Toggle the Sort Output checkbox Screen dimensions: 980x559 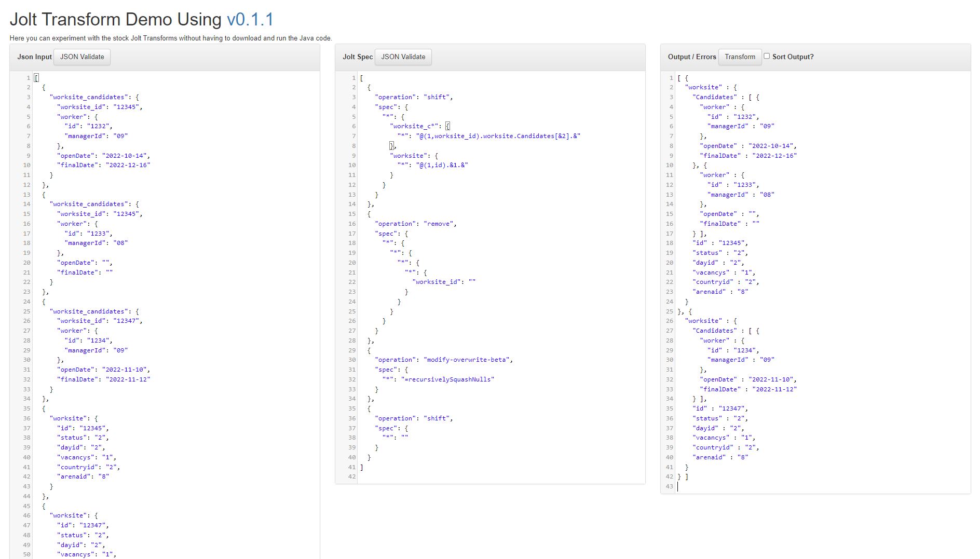767,56
